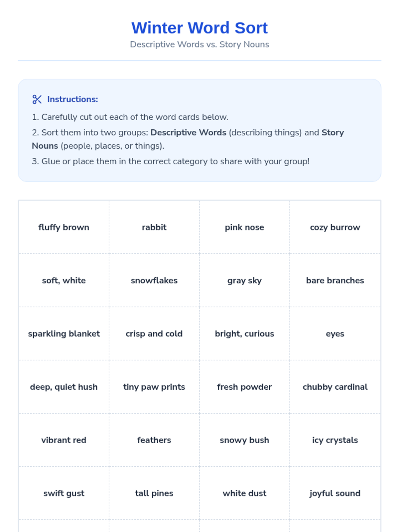Viewport: 399px width, 532px height.
Task: Select the 'icy crystals' card
Action: click(x=335, y=440)
